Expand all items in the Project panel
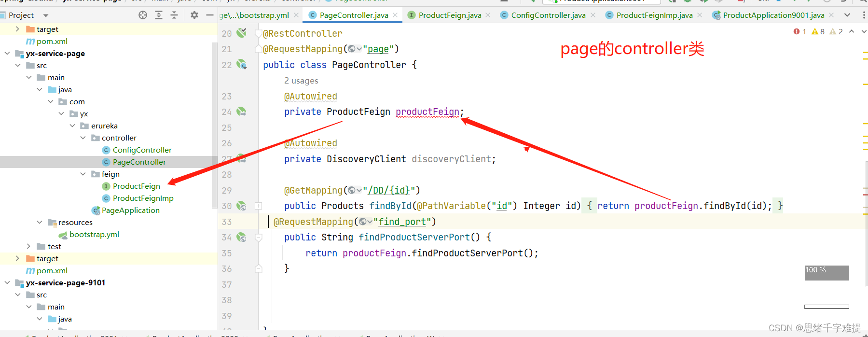The width and height of the screenshot is (868, 337). pyautogui.click(x=159, y=15)
